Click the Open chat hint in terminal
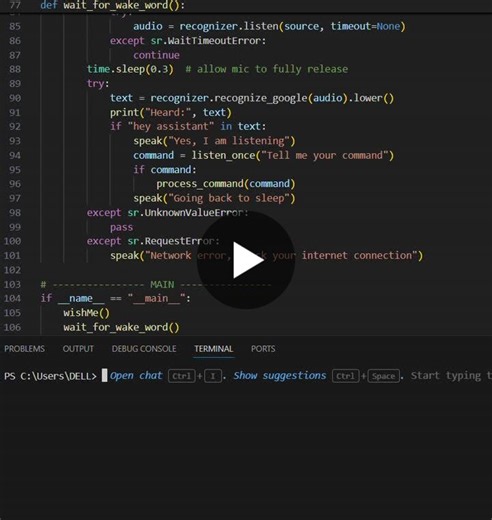 point(136,376)
